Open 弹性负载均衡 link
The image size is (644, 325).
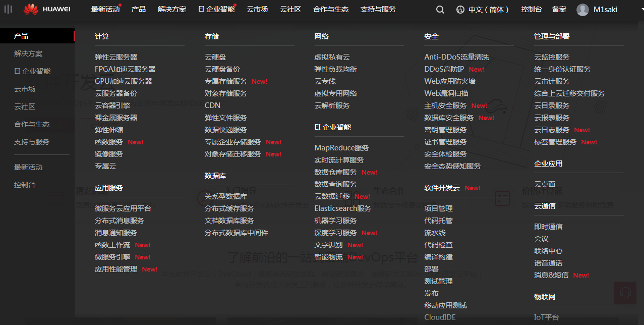click(x=335, y=69)
